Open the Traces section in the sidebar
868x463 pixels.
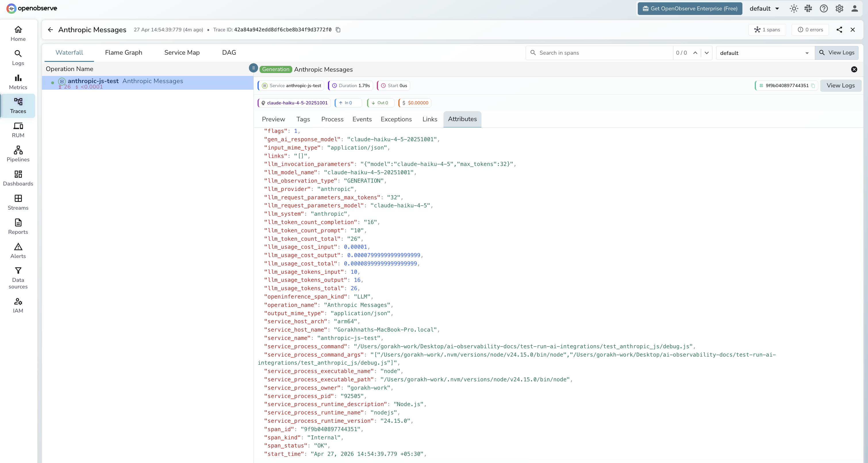click(18, 106)
